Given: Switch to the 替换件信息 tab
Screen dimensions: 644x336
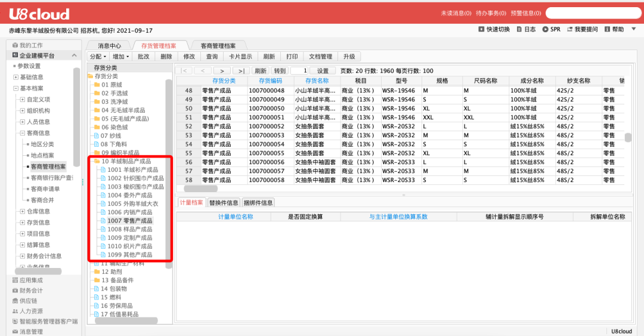Looking at the screenshot, I should [x=224, y=202].
